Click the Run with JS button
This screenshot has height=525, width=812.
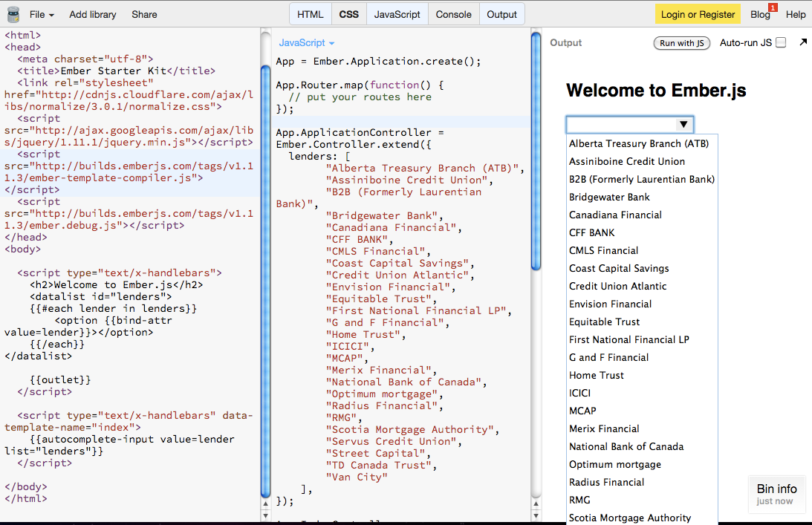(681, 43)
